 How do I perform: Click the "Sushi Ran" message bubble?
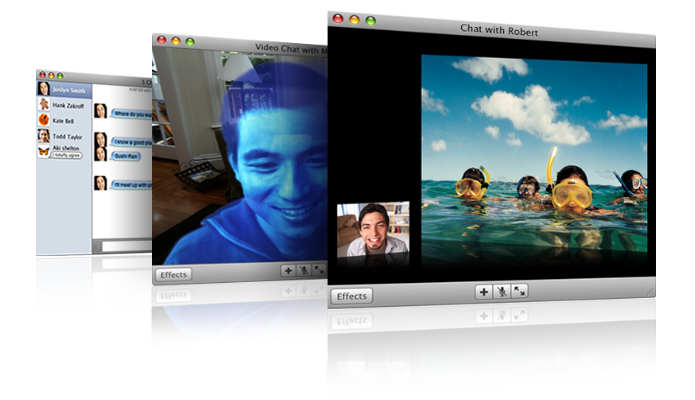pyautogui.click(x=125, y=157)
